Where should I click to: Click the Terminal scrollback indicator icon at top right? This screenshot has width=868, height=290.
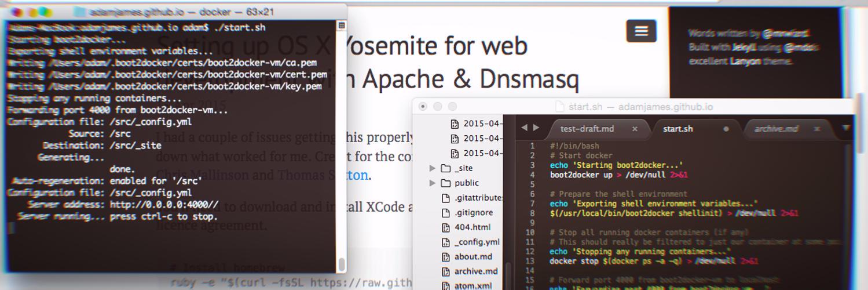(x=341, y=26)
